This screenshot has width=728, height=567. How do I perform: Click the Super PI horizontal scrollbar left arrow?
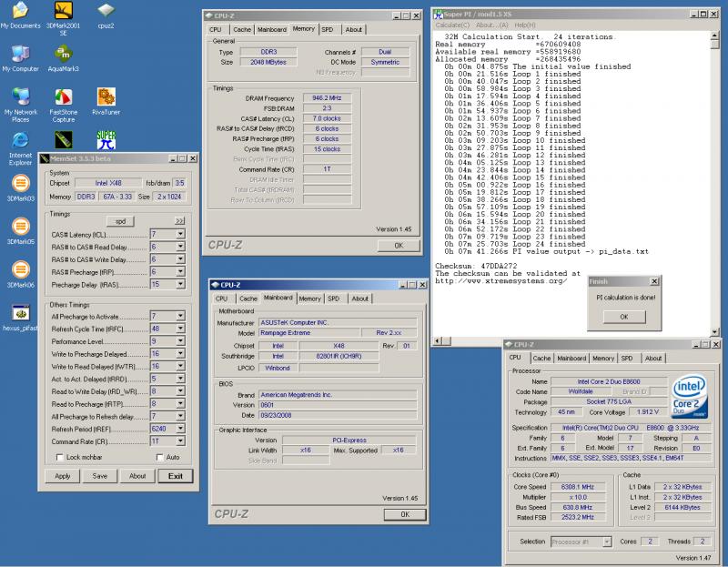(438, 341)
